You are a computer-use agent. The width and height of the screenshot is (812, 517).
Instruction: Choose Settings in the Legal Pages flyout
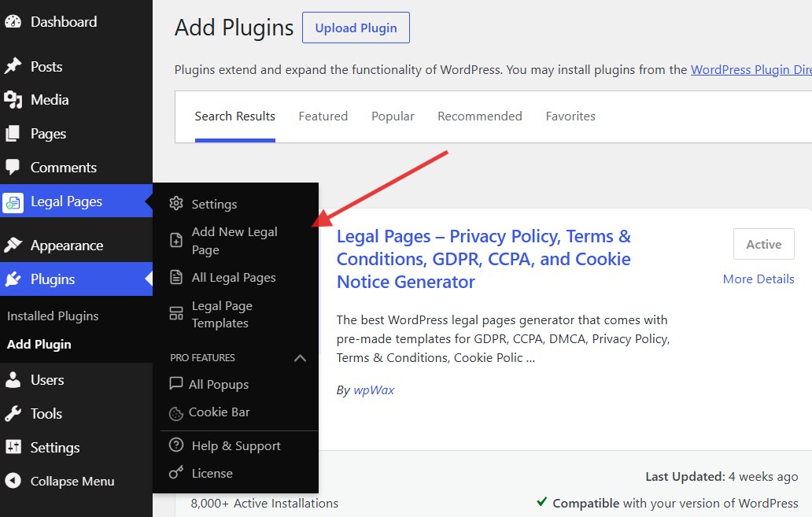[214, 204]
